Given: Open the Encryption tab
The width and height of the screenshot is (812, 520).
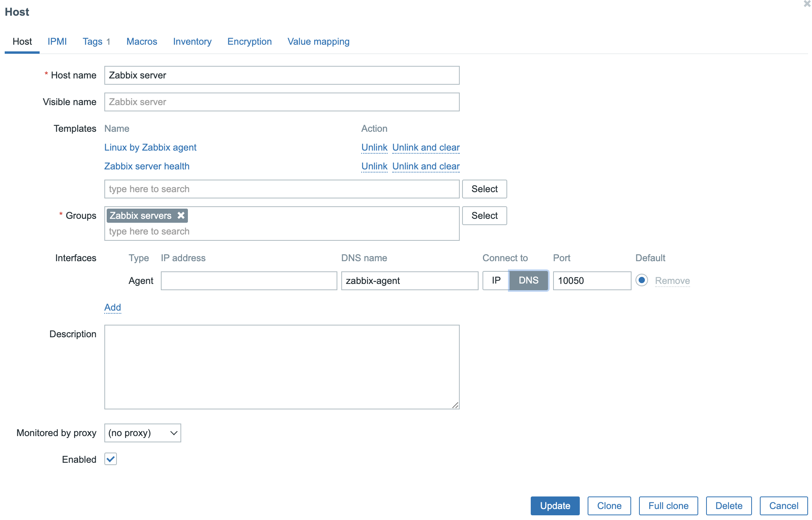Looking at the screenshot, I should (249, 42).
